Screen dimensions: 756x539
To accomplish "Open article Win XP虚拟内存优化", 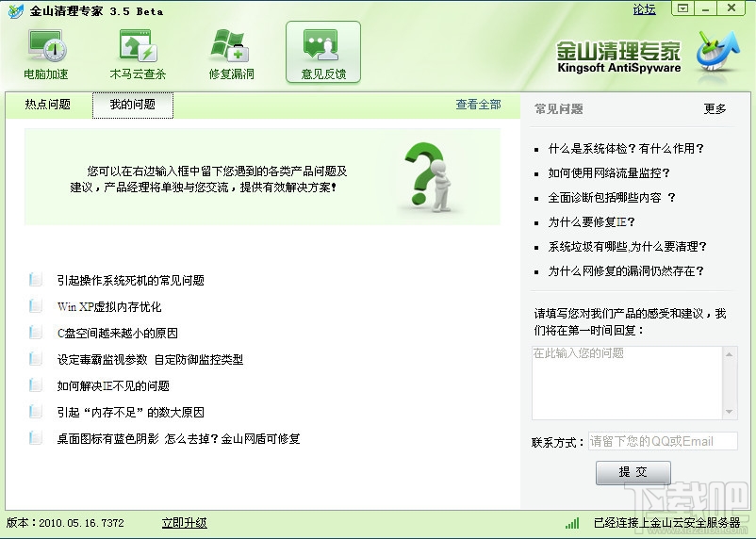I will (x=109, y=306).
